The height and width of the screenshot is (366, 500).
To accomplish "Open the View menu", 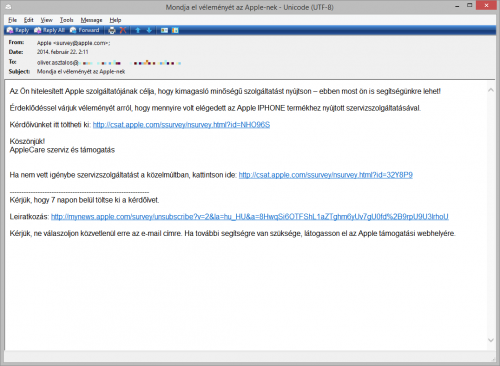I will 47,20.
